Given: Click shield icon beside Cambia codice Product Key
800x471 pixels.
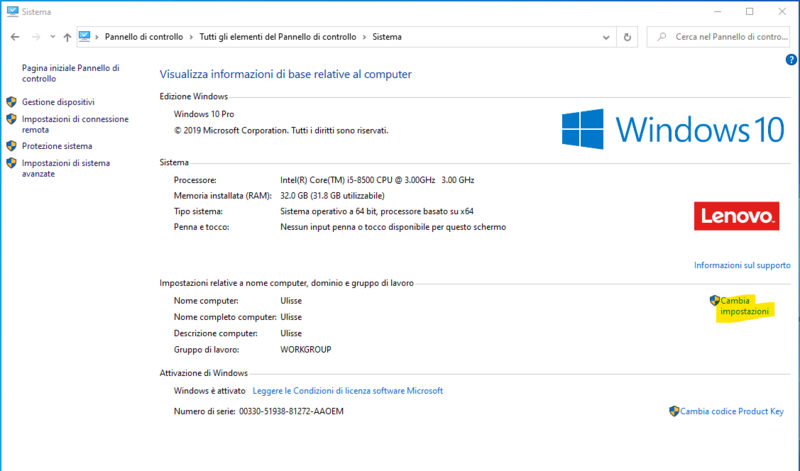Looking at the screenshot, I should coord(674,411).
